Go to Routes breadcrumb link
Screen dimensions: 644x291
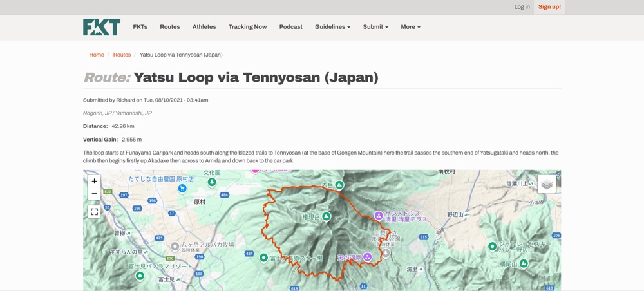coord(122,55)
